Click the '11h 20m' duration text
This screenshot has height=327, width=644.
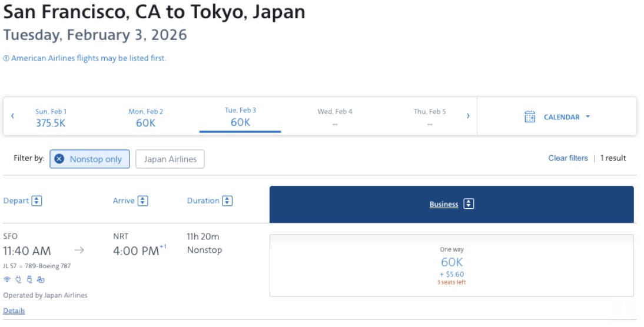[x=203, y=236]
